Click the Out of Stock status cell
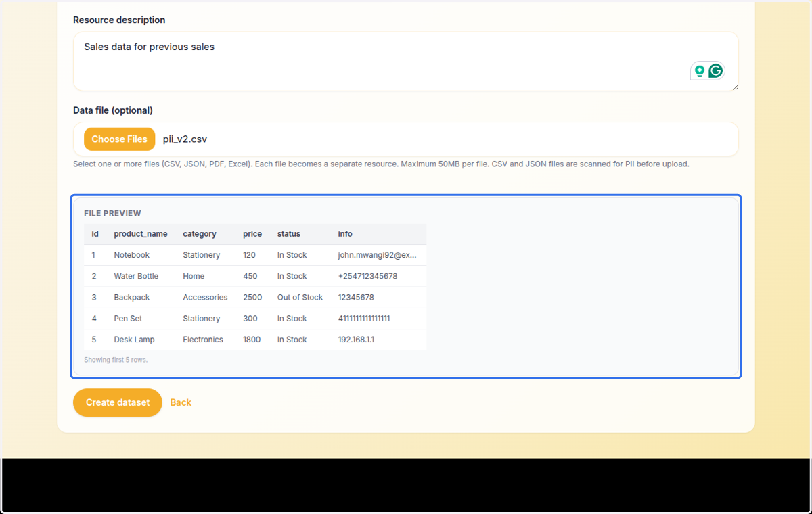The height and width of the screenshot is (514, 812). 300,297
